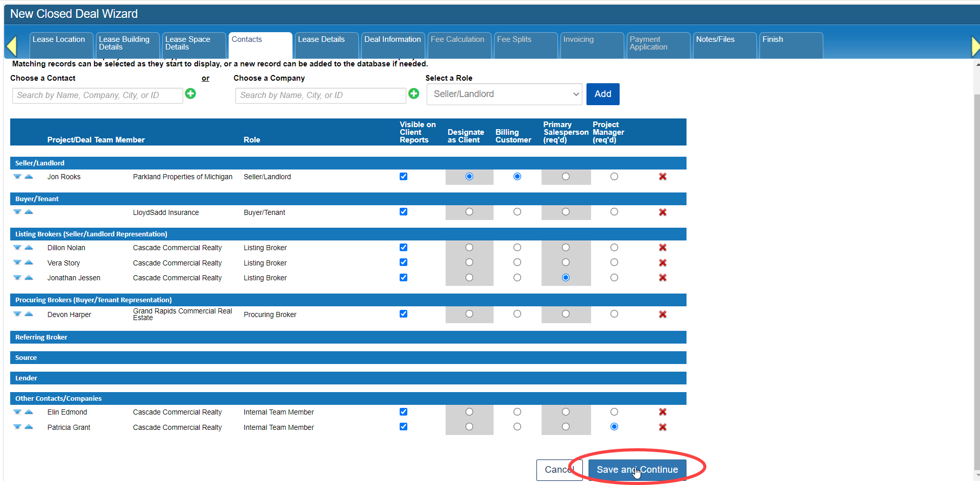Click the Save and Continue button
The height and width of the screenshot is (485, 980).
click(x=637, y=470)
